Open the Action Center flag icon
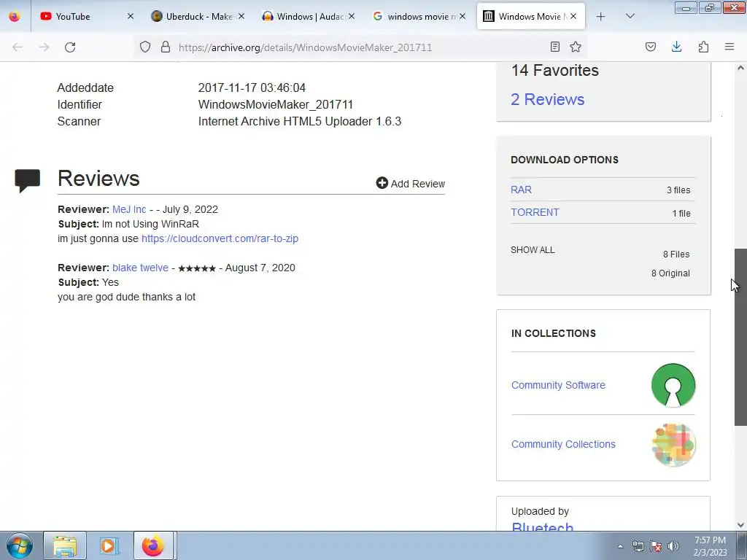The width and height of the screenshot is (747, 560). point(656,546)
